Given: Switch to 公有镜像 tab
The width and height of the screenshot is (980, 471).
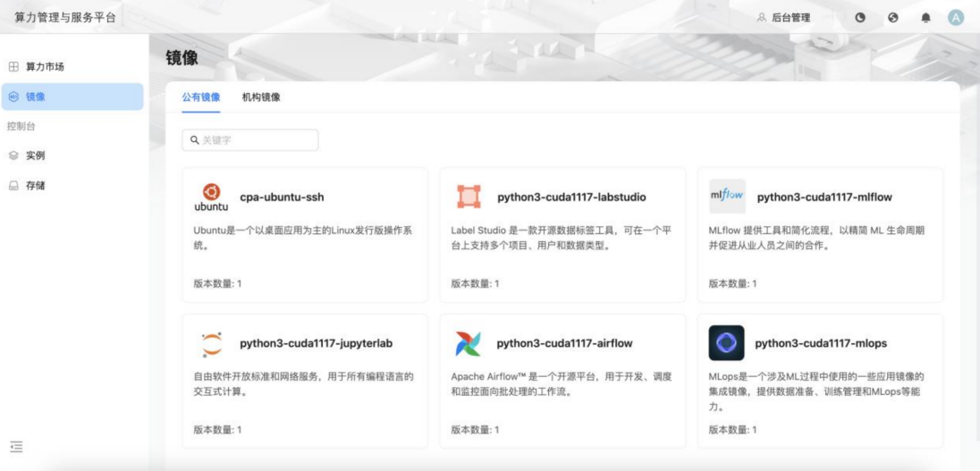Looking at the screenshot, I should tap(201, 97).
